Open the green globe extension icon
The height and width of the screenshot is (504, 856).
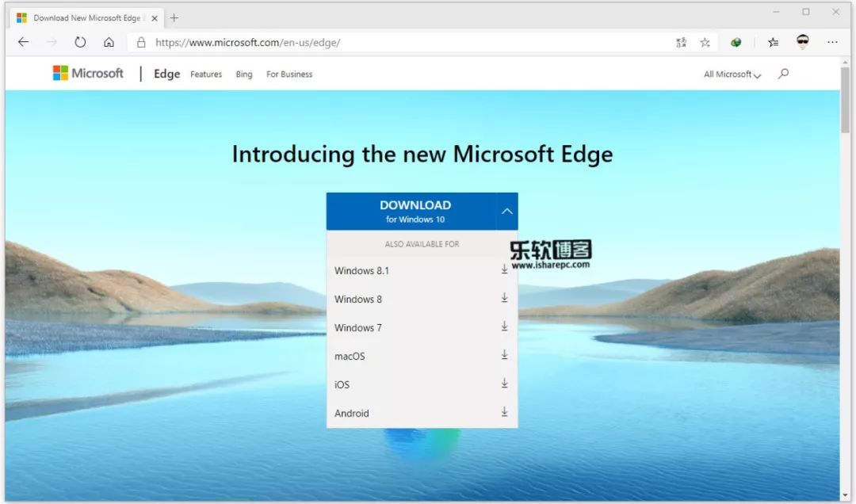point(736,42)
